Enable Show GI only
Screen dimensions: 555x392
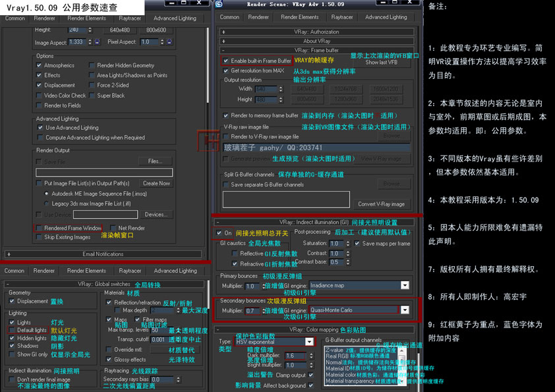tap(12, 354)
